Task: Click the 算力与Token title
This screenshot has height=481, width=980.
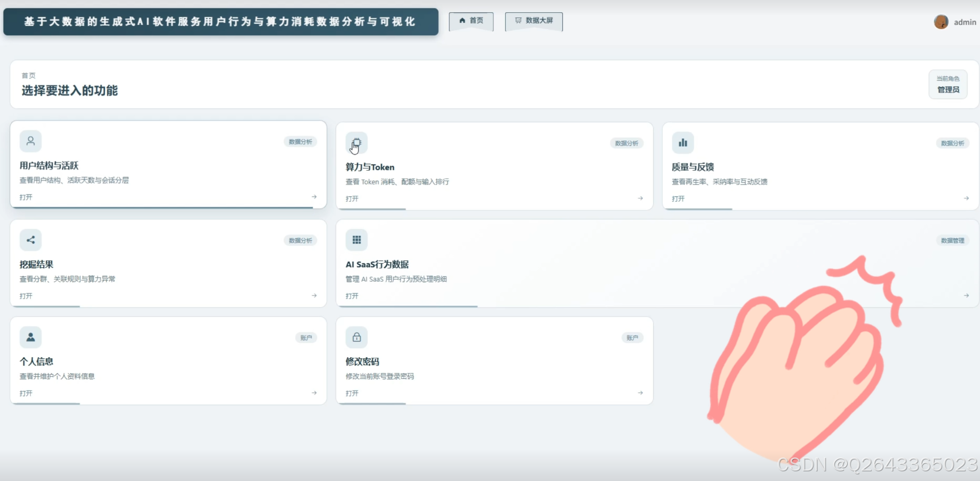Action: pos(370,167)
